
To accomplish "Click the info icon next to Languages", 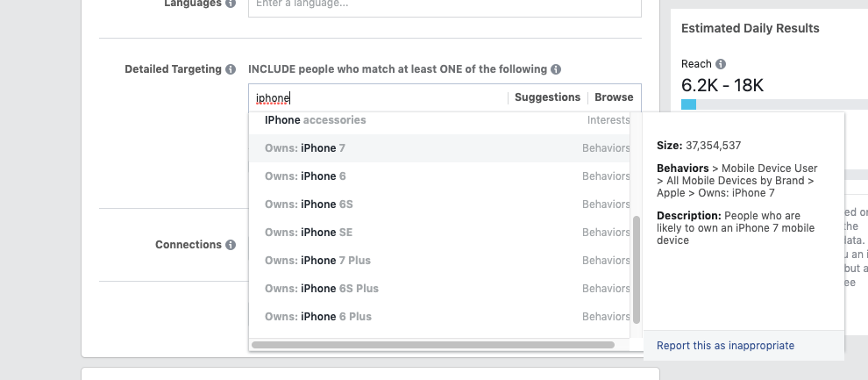I will (231, 4).
